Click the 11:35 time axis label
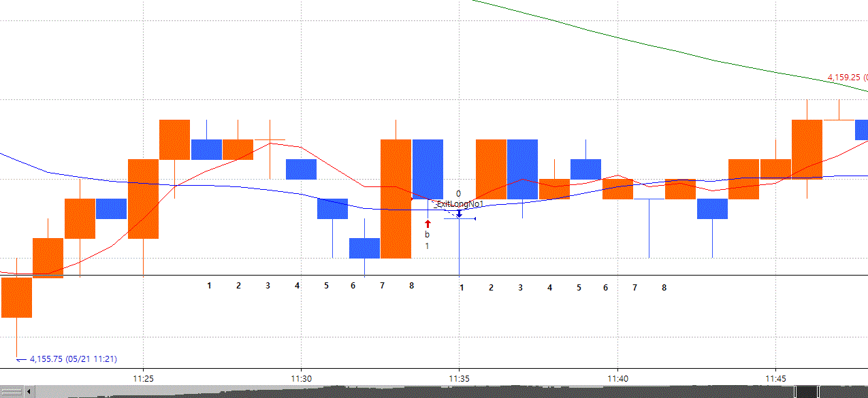 tap(460, 378)
